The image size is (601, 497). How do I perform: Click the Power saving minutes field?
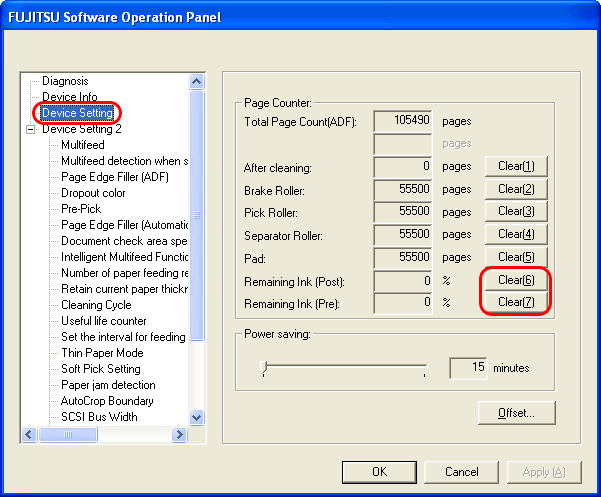tap(468, 368)
